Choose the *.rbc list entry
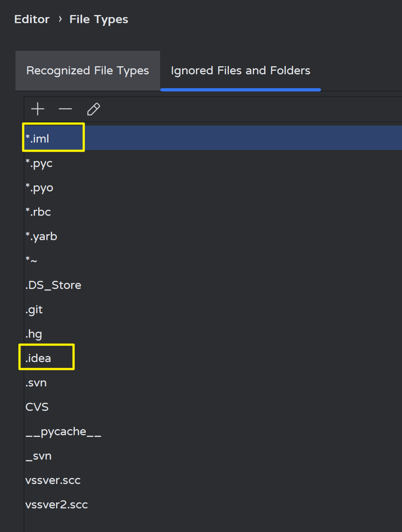The image size is (402, 532). (x=38, y=212)
